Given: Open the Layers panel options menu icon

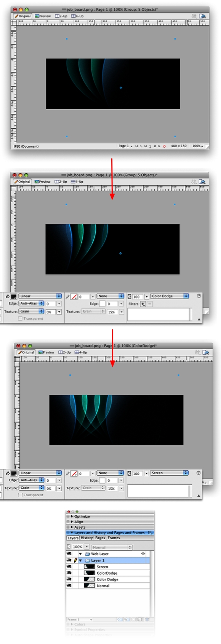Looking at the screenshot, I should pos(150,533).
